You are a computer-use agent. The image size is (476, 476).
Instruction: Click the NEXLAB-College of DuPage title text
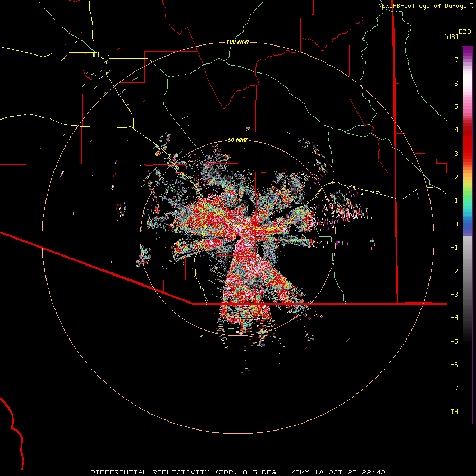(423, 6)
